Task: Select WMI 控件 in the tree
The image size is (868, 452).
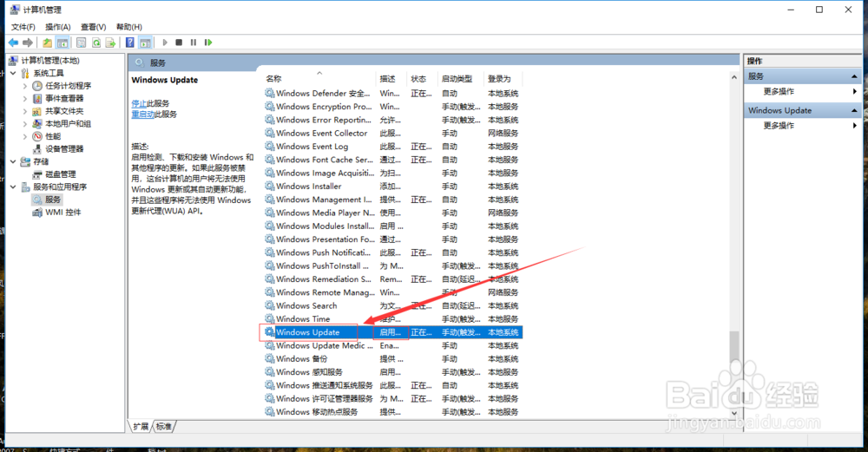Action: [62, 213]
